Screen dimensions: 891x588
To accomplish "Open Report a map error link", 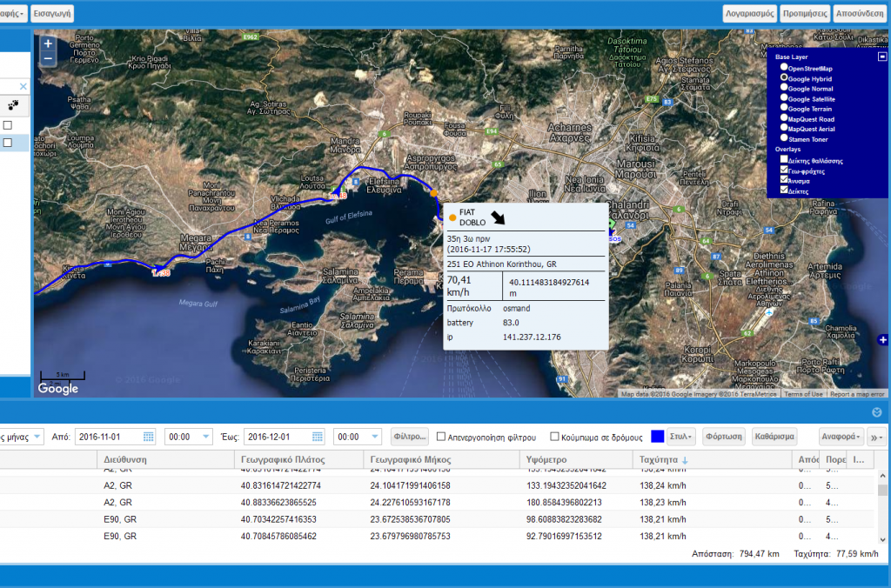I will click(857, 394).
